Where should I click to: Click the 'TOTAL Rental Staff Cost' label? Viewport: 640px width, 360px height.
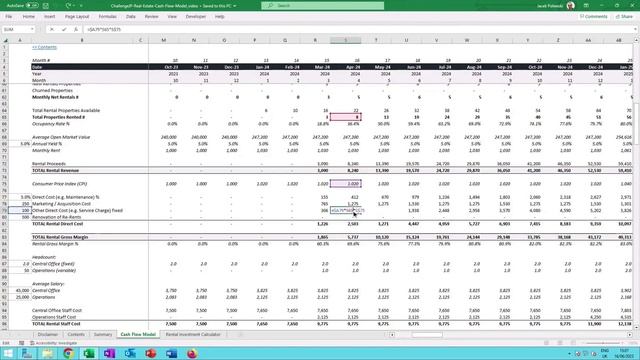tap(56, 324)
